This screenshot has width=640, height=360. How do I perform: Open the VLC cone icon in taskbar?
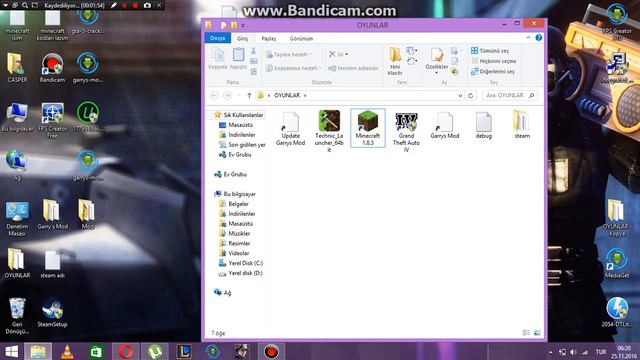(67, 351)
